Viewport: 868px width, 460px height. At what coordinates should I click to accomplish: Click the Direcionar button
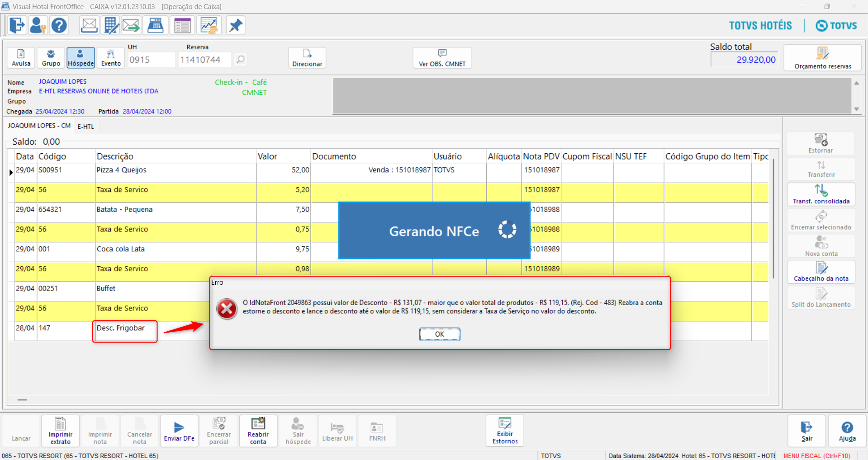(x=307, y=58)
